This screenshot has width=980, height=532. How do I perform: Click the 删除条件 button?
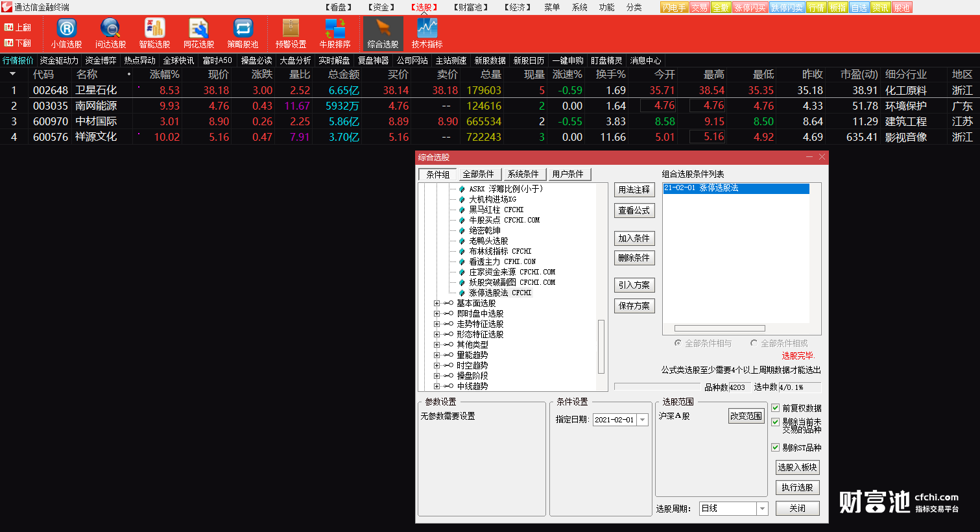[634, 258]
